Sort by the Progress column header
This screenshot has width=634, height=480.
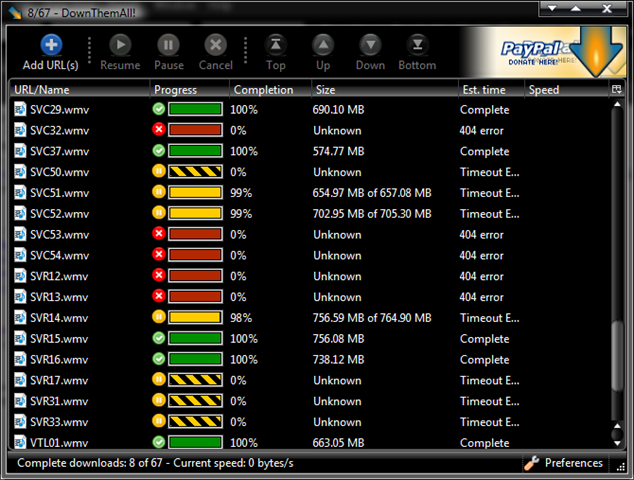[x=190, y=90]
